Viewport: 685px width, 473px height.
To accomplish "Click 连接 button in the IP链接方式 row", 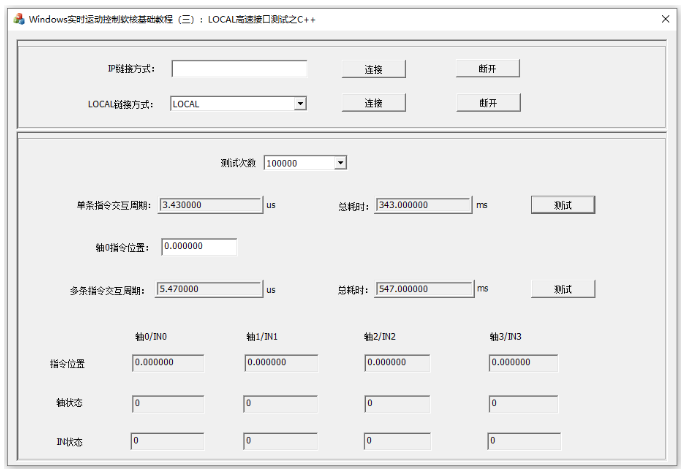I will tap(374, 69).
